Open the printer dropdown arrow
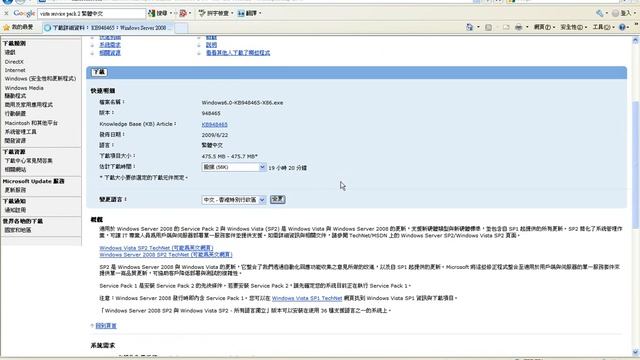 point(527,27)
